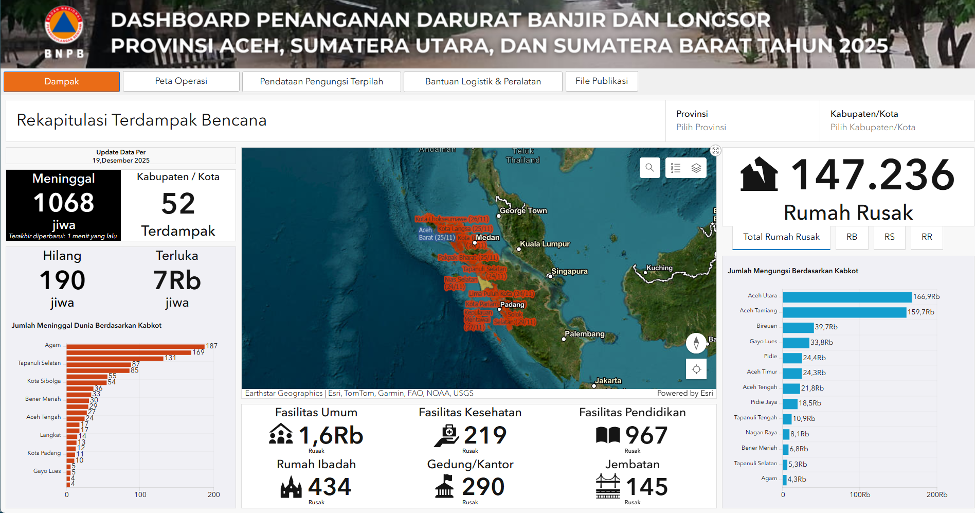Show the RR damaged houses category
Image resolution: width=977 pixels, height=514 pixels.
(x=926, y=237)
